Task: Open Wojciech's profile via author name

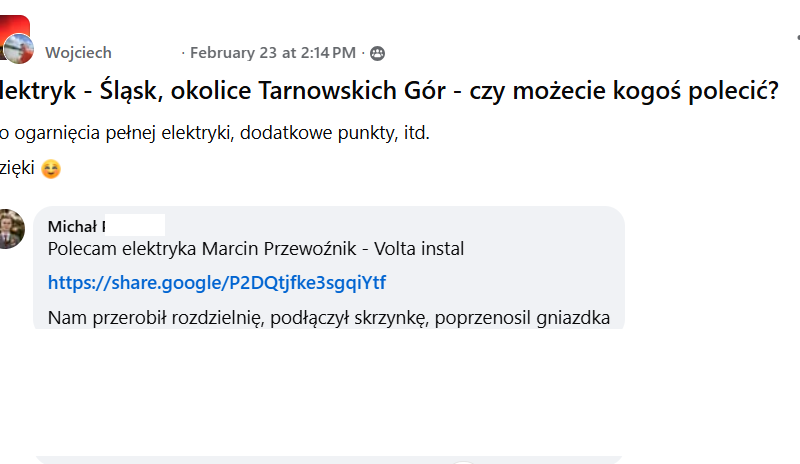Action: click(x=78, y=53)
